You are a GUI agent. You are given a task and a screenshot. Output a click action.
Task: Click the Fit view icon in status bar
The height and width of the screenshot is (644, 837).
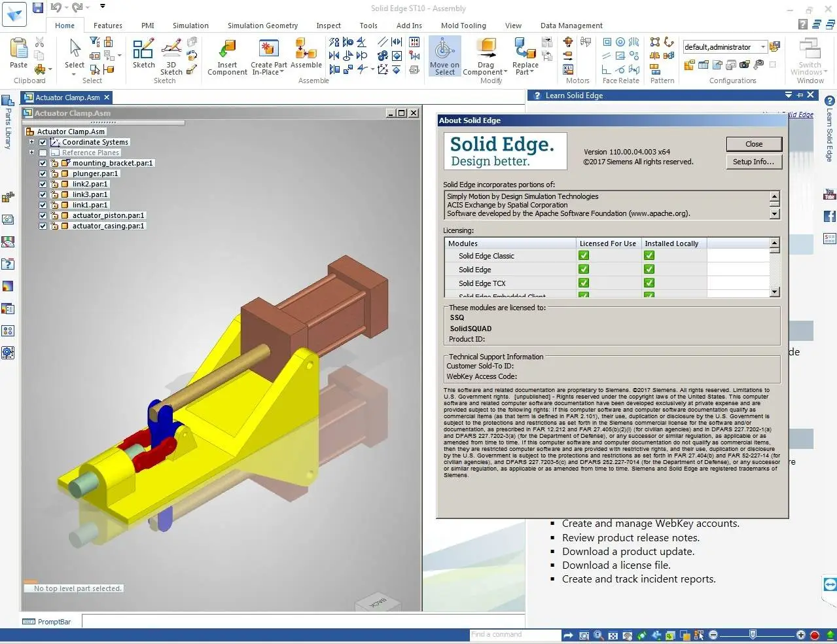pyautogui.click(x=613, y=635)
